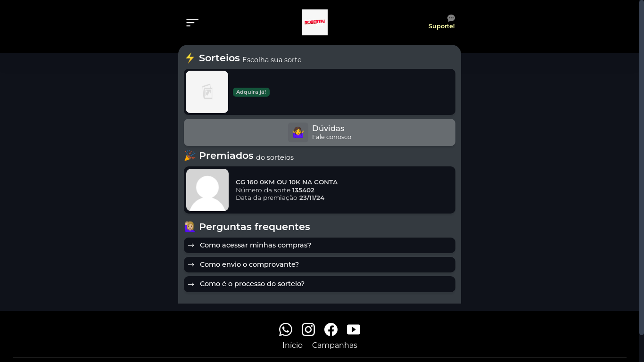
Task: Open the hamburger menu icon
Action: point(192,23)
